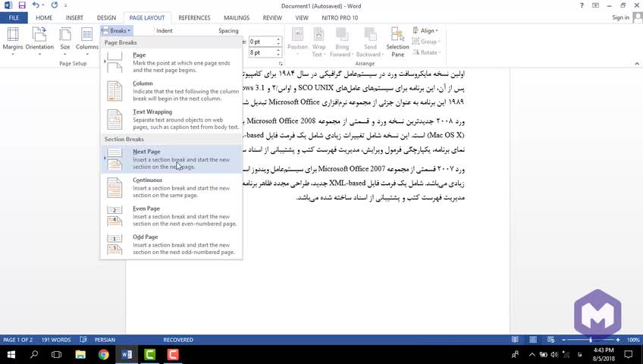Open Chrome from the taskbar

tap(103, 355)
